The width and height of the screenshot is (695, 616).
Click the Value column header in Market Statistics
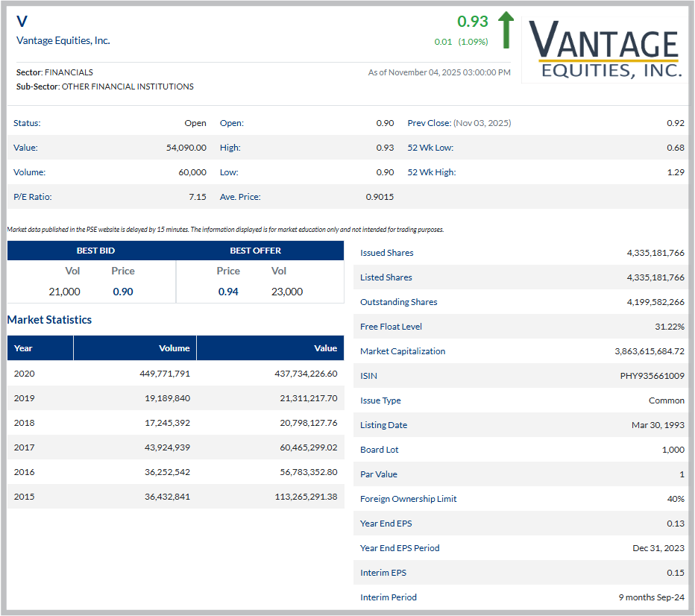point(325,348)
